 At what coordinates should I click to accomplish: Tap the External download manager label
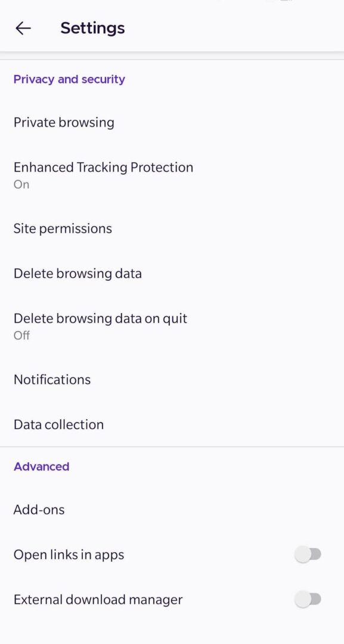click(x=98, y=599)
